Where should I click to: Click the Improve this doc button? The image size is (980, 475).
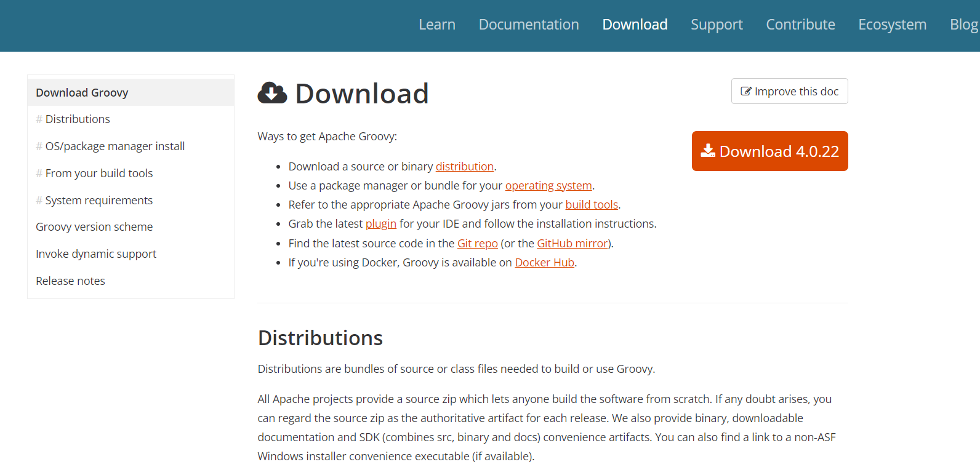[789, 92]
